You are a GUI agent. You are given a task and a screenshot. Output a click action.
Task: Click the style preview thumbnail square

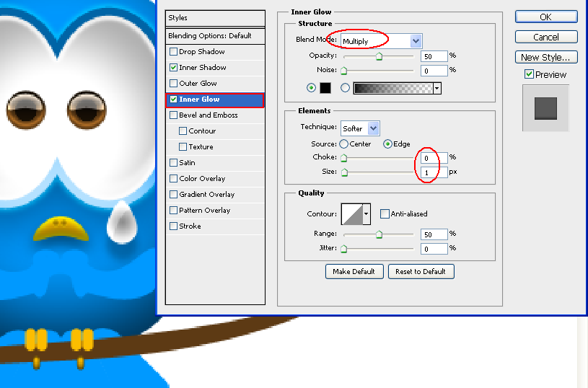point(545,108)
